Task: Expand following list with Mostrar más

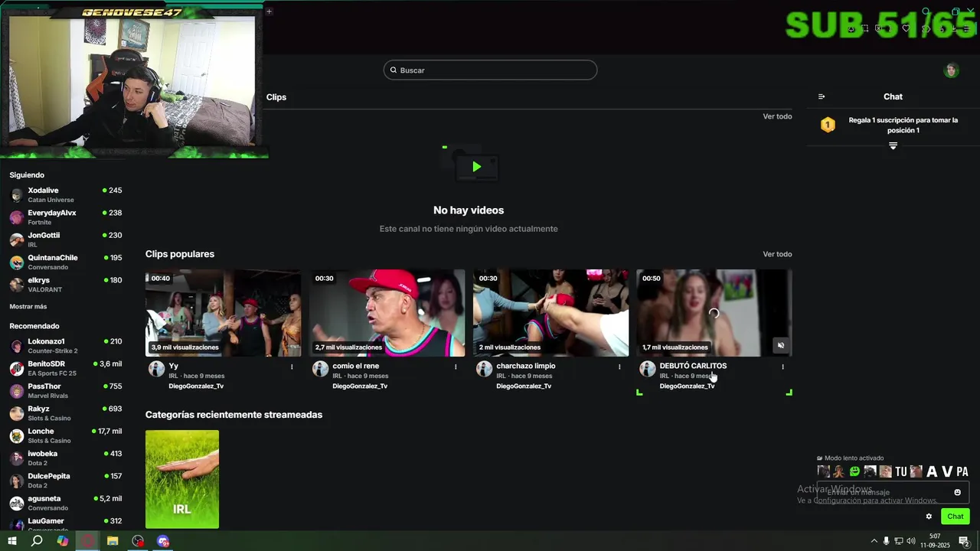Action: click(x=28, y=306)
